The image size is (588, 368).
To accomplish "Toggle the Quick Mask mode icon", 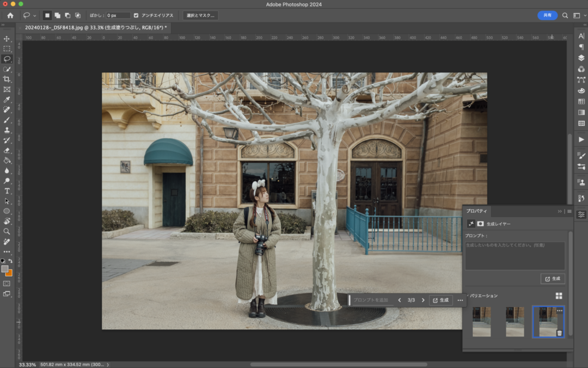I will [7, 284].
